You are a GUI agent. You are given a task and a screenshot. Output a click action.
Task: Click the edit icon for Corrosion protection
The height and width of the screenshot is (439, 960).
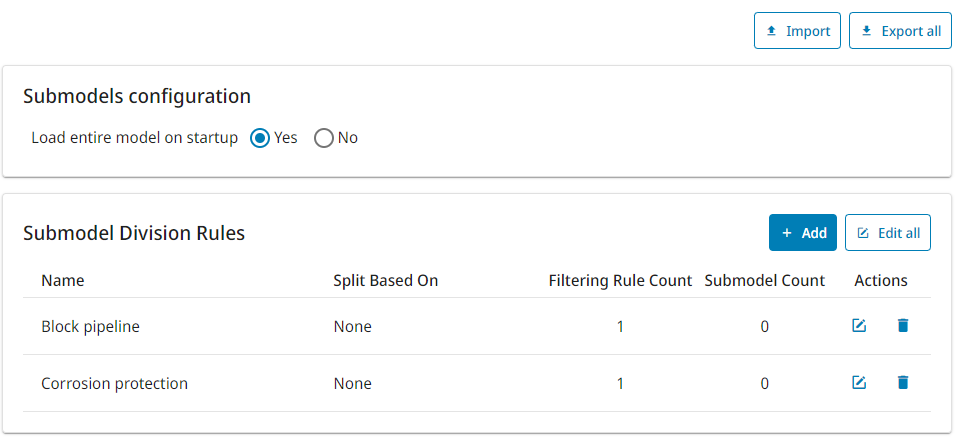[859, 383]
